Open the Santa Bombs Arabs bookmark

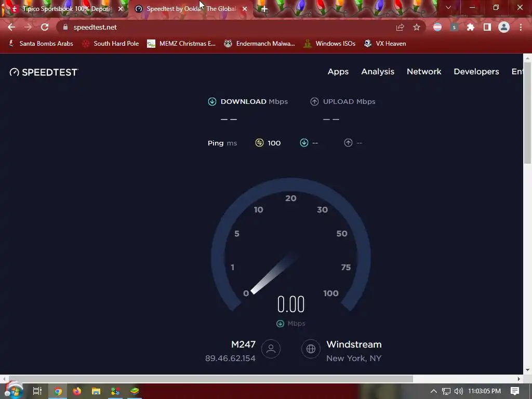tap(41, 44)
